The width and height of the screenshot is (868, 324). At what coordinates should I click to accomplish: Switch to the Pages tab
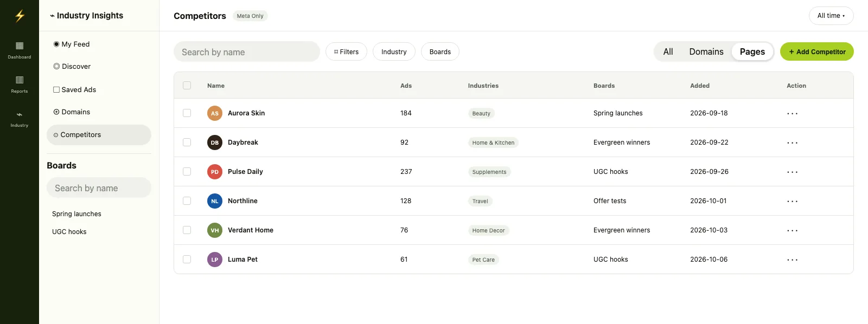(x=752, y=51)
